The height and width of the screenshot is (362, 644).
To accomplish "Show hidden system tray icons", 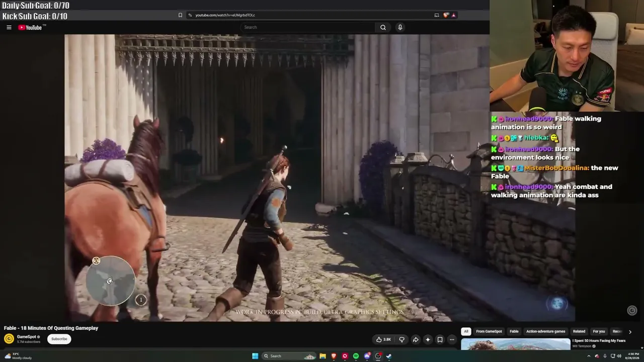I will 589,356.
